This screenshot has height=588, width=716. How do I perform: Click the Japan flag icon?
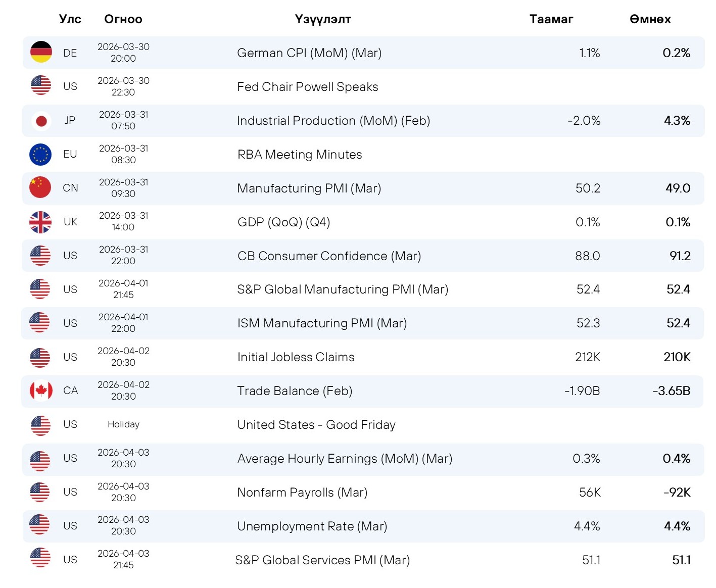(x=41, y=121)
